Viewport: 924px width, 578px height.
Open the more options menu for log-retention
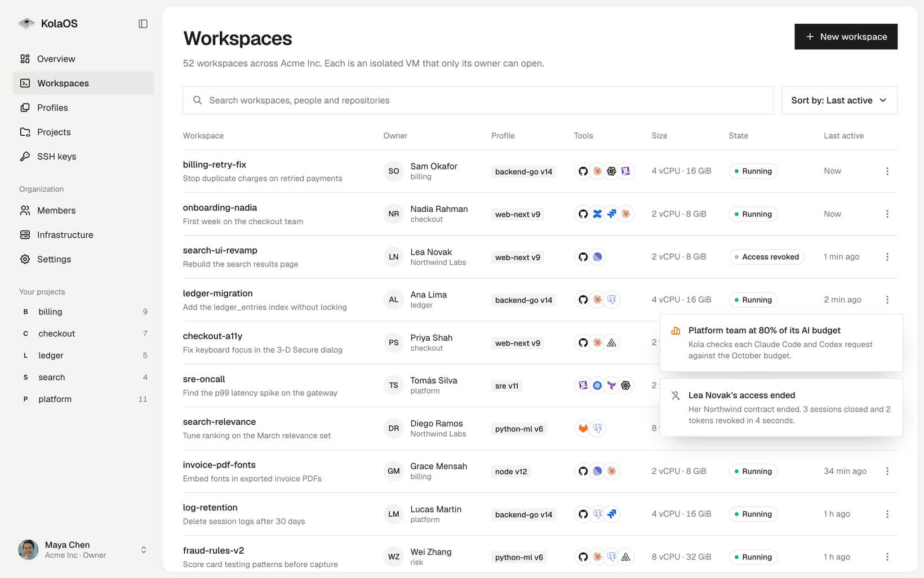(x=887, y=514)
